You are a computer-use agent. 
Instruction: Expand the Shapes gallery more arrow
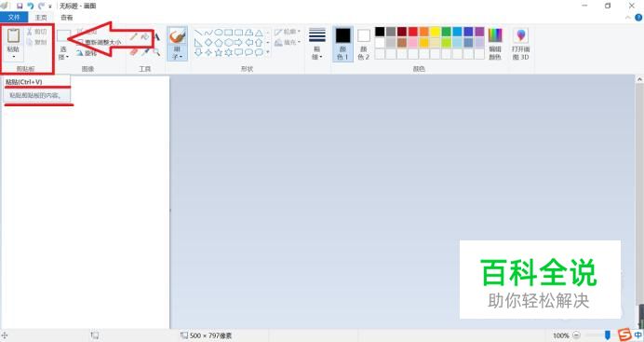(268, 52)
